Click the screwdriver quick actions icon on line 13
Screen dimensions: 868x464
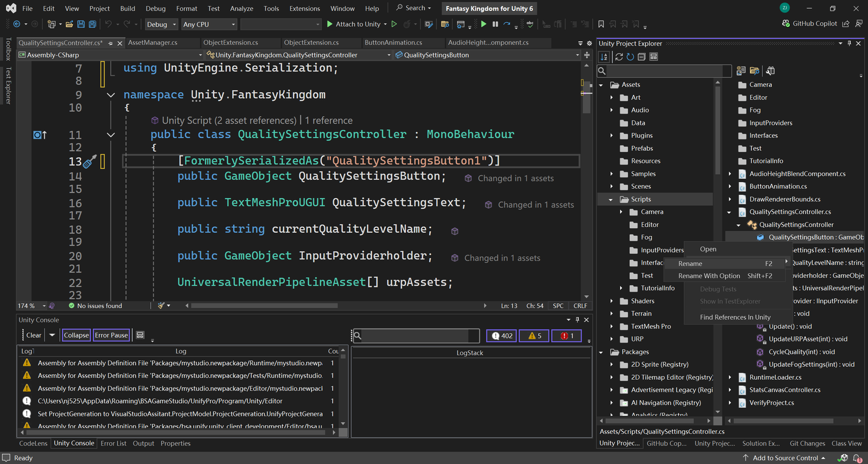pos(90,161)
